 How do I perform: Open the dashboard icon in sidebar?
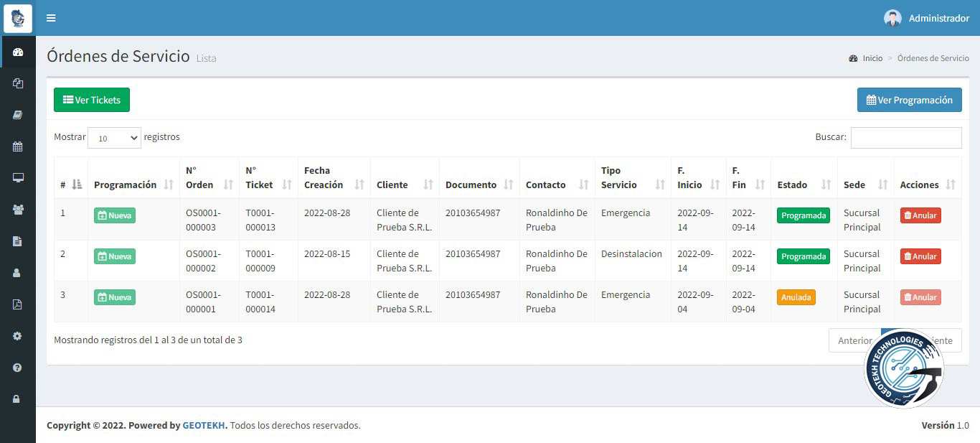(18, 52)
